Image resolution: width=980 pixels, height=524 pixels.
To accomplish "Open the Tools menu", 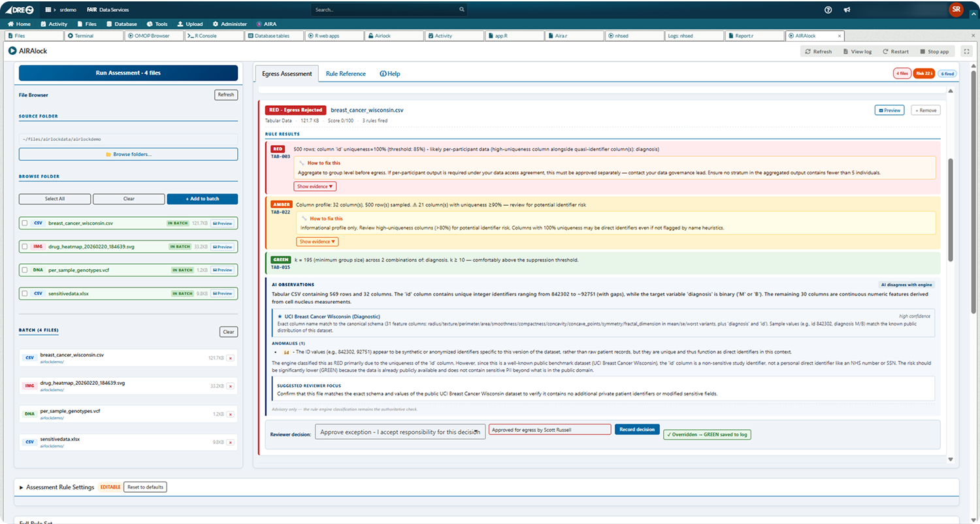I will point(157,24).
